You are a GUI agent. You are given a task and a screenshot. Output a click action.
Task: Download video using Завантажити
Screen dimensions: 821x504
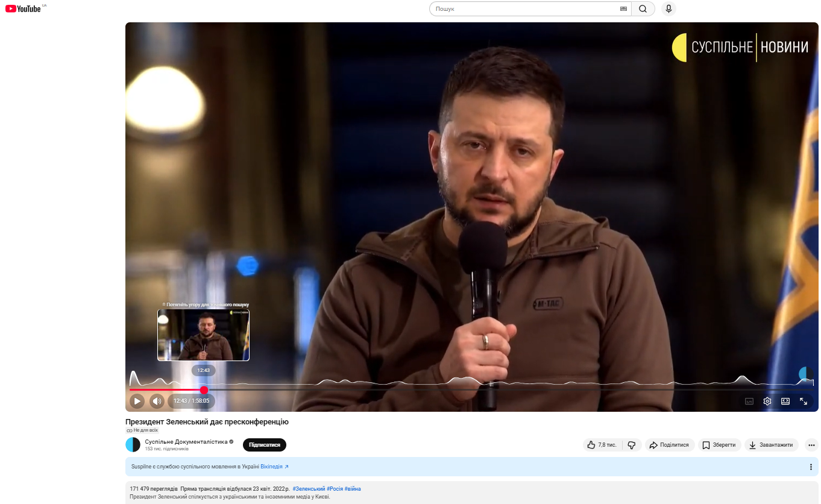click(771, 445)
